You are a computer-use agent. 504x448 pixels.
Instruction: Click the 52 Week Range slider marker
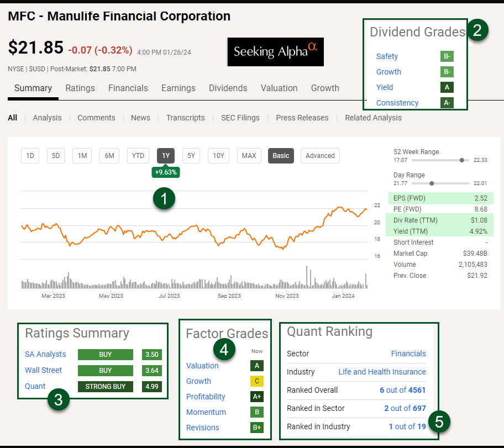tap(461, 160)
